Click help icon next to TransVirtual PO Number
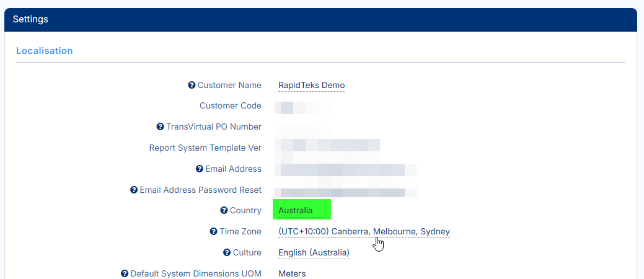Image resolution: width=644 pixels, height=279 pixels. [161, 127]
